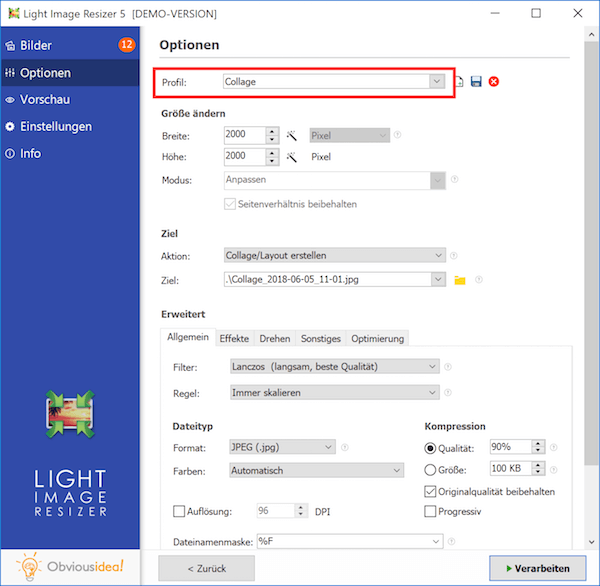Switch to the Allgemein tab
The height and width of the screenshot is (586, 600).
(x=188, y=337)
